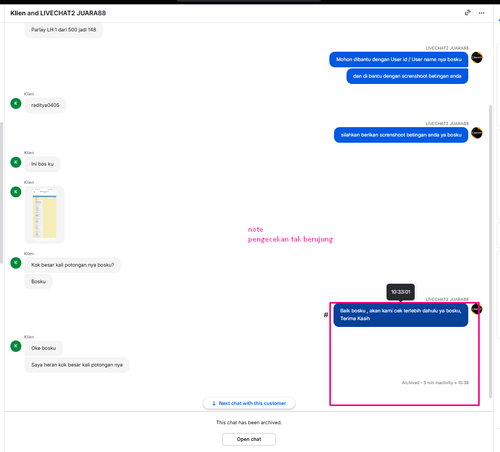Click Klien avatar beside 'Oke bosku'
This screenshot has height=452, width=500.
16,346
